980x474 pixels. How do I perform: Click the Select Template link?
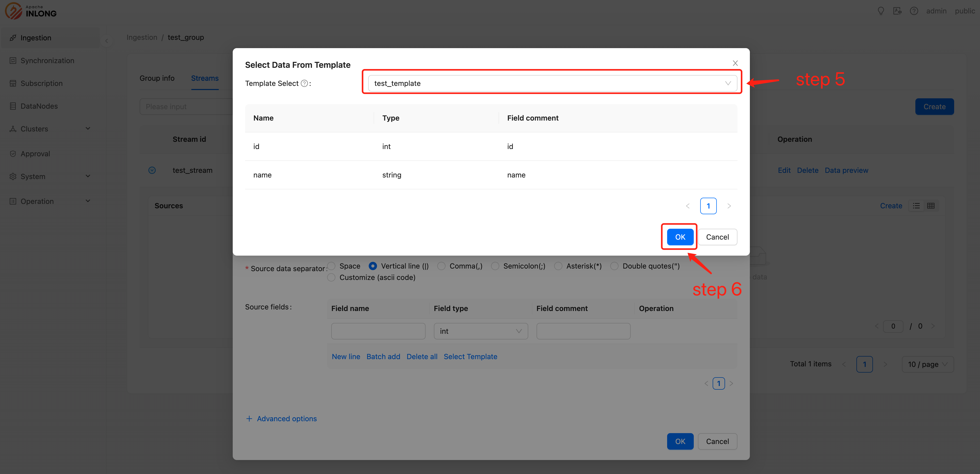[470, 356]
